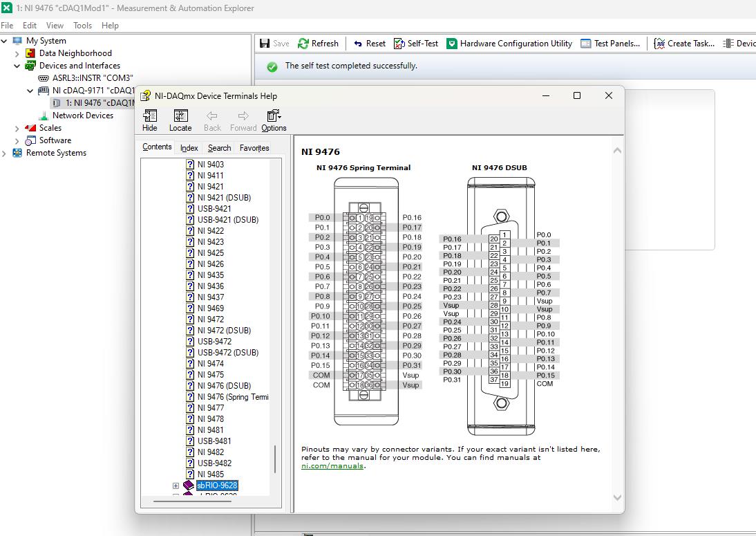Image resolution: width=756 pixels, height=536 pixels.
Task: Open NI 9476 (DSUB) help topic
Action: pyautogui.click(x=224, y=385)
